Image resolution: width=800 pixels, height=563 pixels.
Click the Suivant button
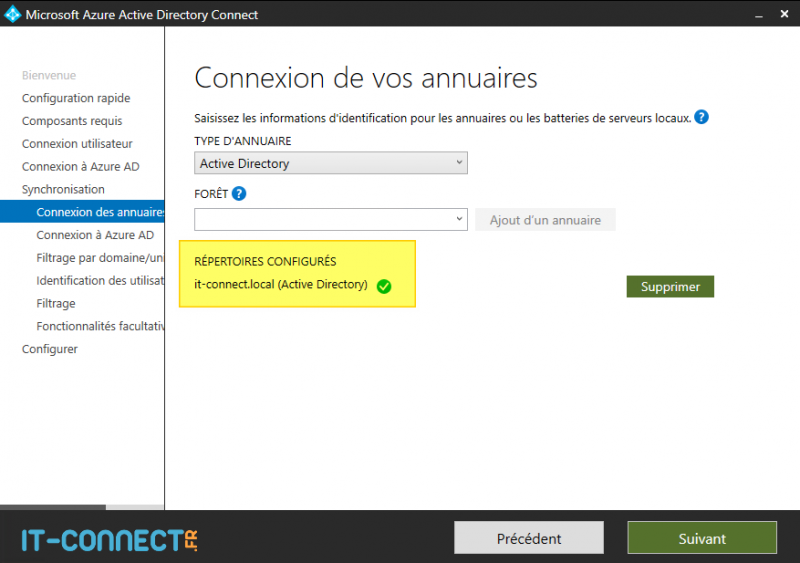(702, 538)
